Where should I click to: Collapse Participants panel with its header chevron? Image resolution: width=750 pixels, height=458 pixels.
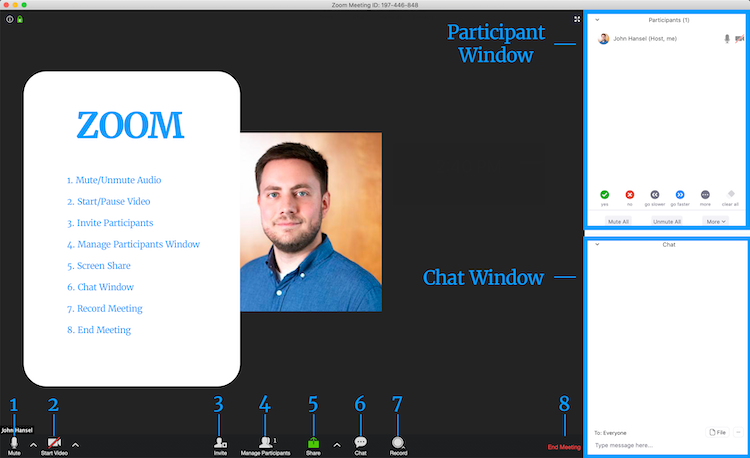pos(597,19)
